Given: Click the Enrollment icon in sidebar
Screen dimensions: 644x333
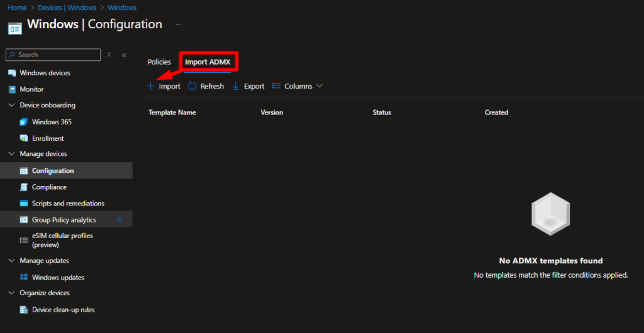Looking at the screenshot, I should pyautogui.click(x=25, y=139).
